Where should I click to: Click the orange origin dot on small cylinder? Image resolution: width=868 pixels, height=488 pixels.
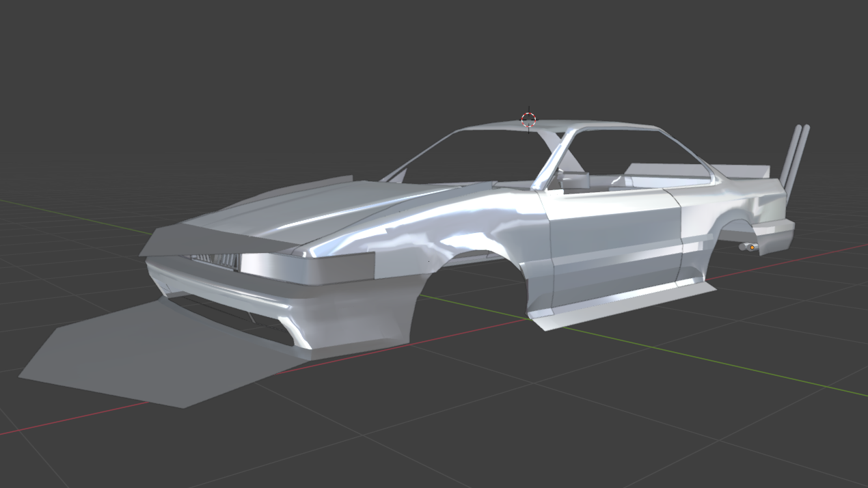[752, 247]
